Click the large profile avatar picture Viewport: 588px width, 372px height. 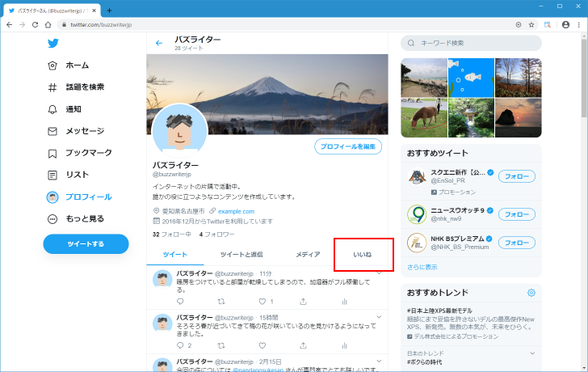180,131
